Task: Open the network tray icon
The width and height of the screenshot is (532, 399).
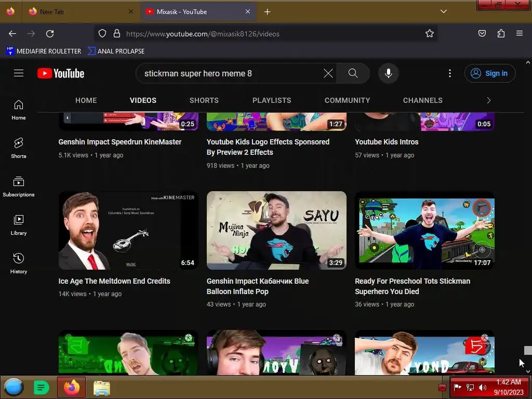Action: [x=470, y=387]
